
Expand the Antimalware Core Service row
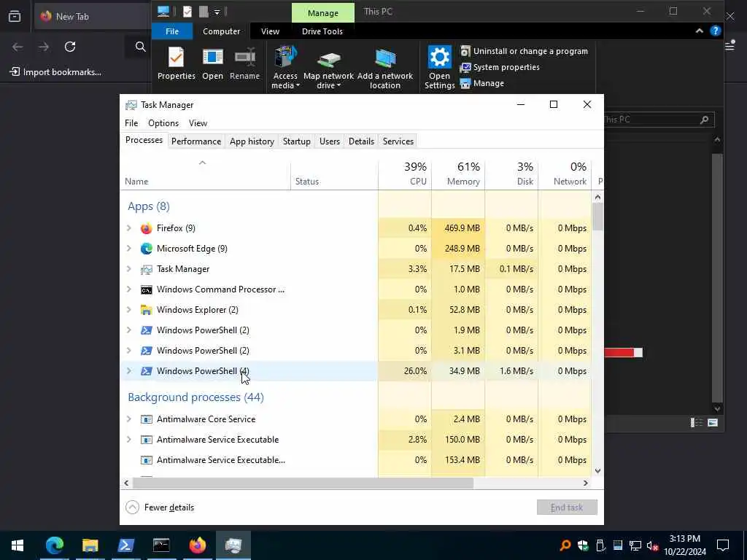point(128,419)
